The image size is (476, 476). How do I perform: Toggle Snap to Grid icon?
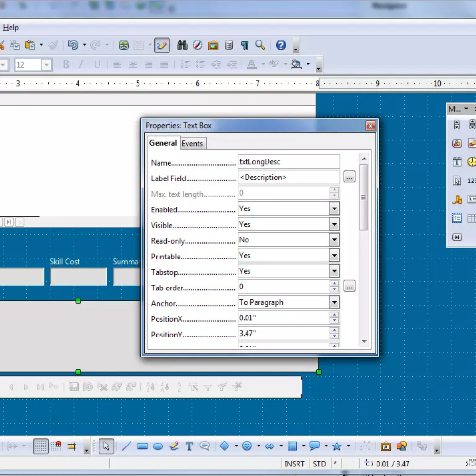pyautogui.click(x=56, y=446)
